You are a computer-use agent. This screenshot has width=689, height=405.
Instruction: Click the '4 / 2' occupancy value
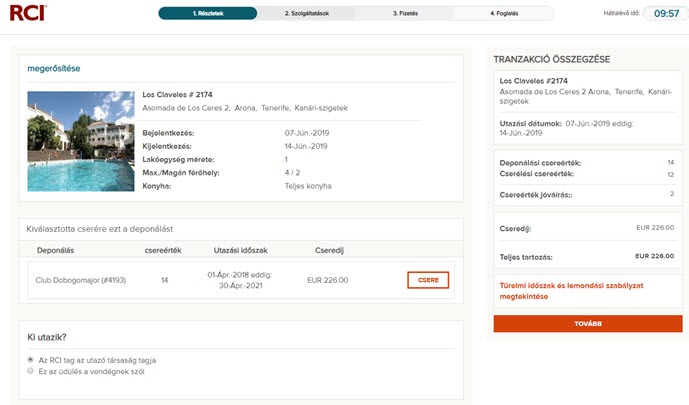coord(292,173)
